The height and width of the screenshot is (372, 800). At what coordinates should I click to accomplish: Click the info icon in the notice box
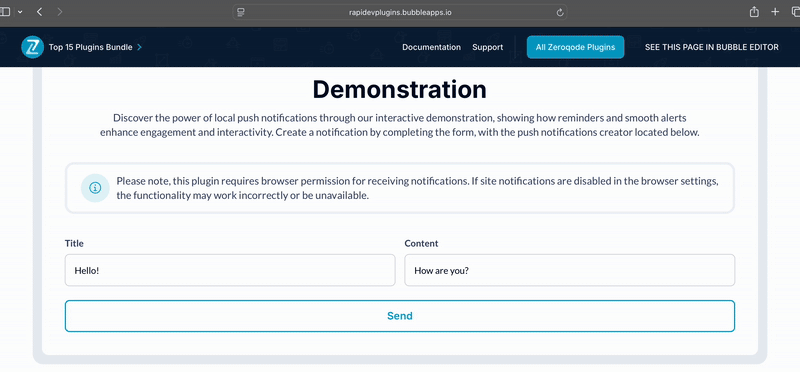[95, 188]
